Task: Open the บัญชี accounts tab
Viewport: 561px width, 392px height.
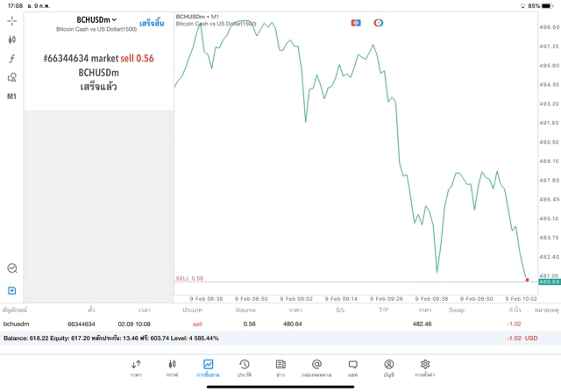Action: [389, 368]
